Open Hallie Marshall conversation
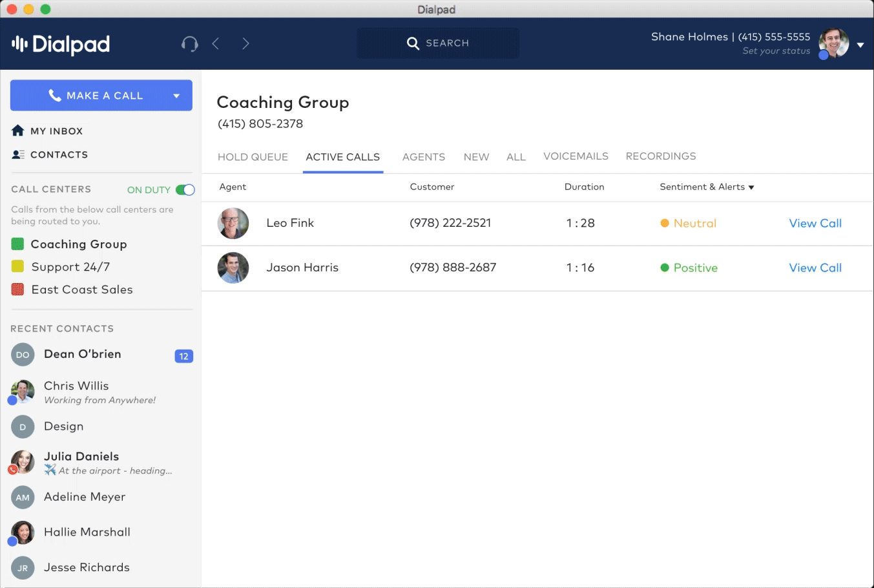This screenshot has height=588, width=874. [87, 532]
